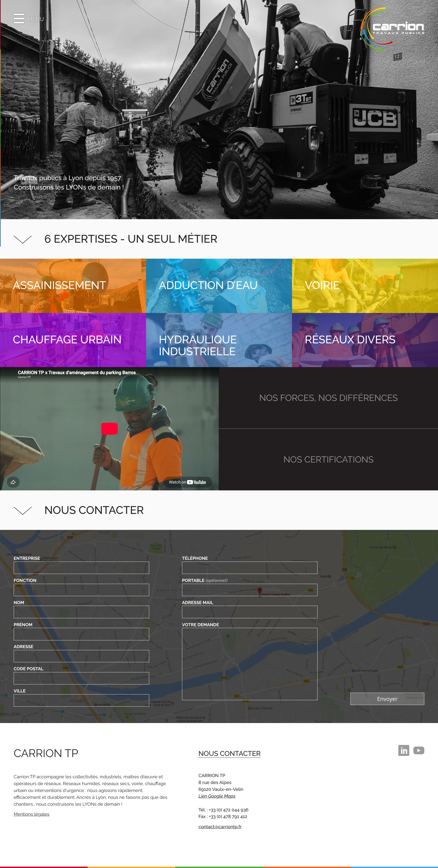Click Watch on YouTube button
438x868 pixels.
(188, 482)
